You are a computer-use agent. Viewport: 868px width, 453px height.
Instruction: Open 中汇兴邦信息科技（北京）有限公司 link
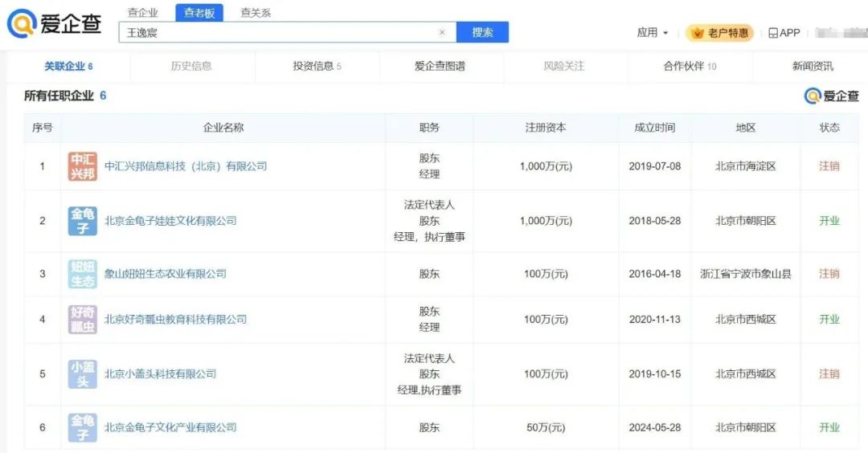[x=186, y=166]
